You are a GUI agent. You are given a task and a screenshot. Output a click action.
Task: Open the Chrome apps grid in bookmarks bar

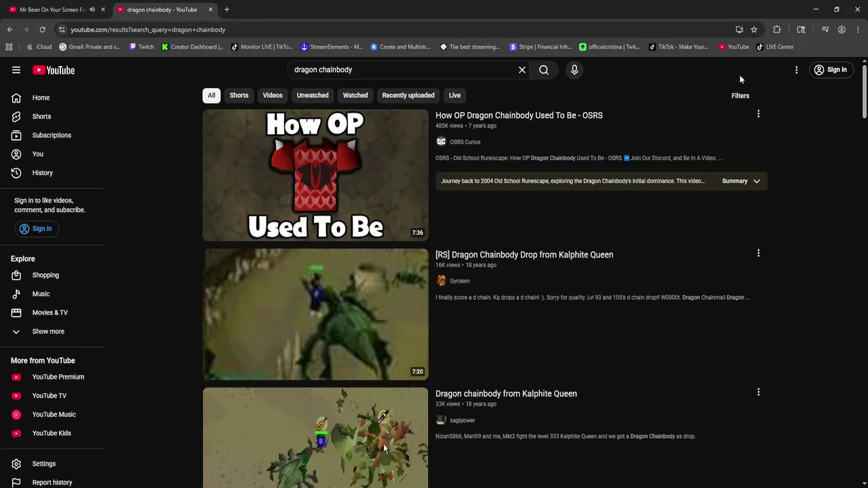(9, 47)
